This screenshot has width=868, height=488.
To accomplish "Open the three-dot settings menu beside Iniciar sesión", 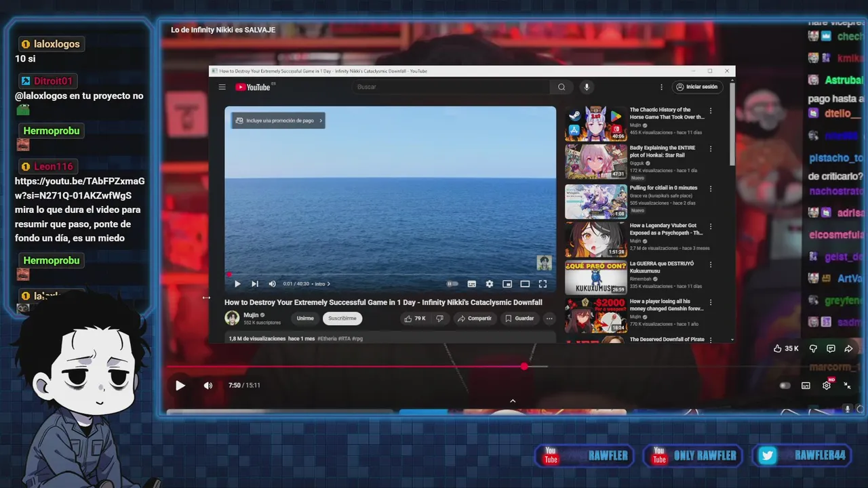I will coord(661,87).
